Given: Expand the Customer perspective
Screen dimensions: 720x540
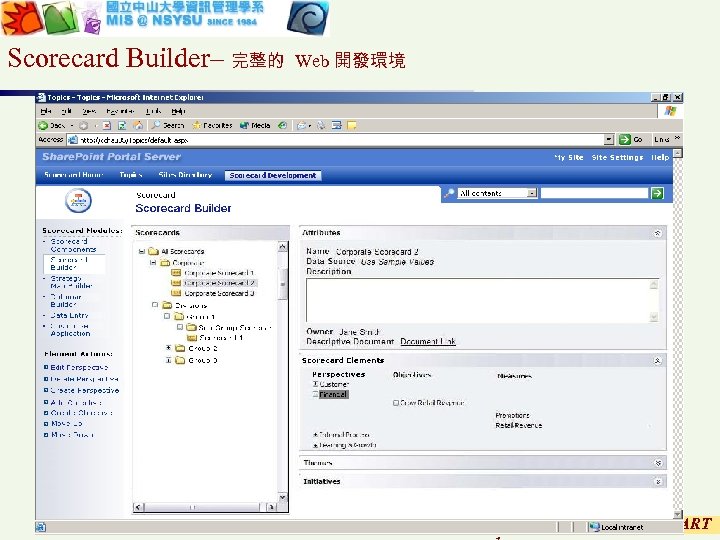Looking at the screenshot, I should tap(315, 384).
